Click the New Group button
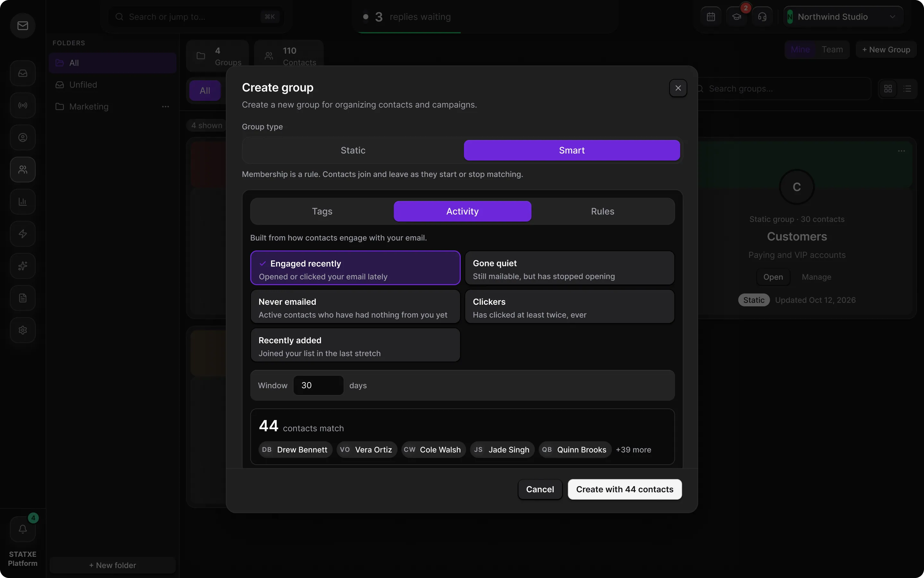 click(x=886, y=50)
